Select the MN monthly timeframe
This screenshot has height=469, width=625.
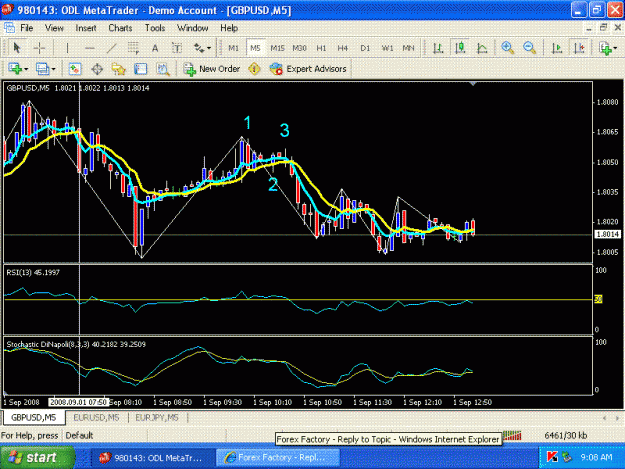(x=408, y=48)
